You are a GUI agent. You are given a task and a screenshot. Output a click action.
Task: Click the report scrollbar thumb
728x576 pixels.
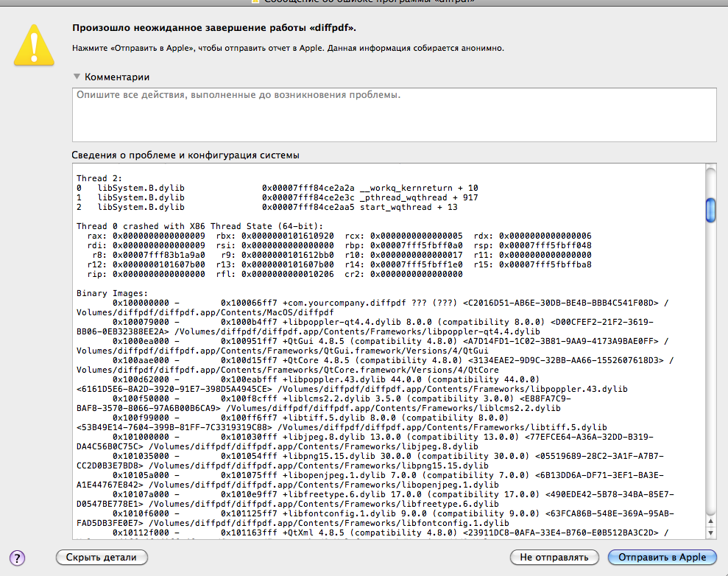click(x=710, y=211)
